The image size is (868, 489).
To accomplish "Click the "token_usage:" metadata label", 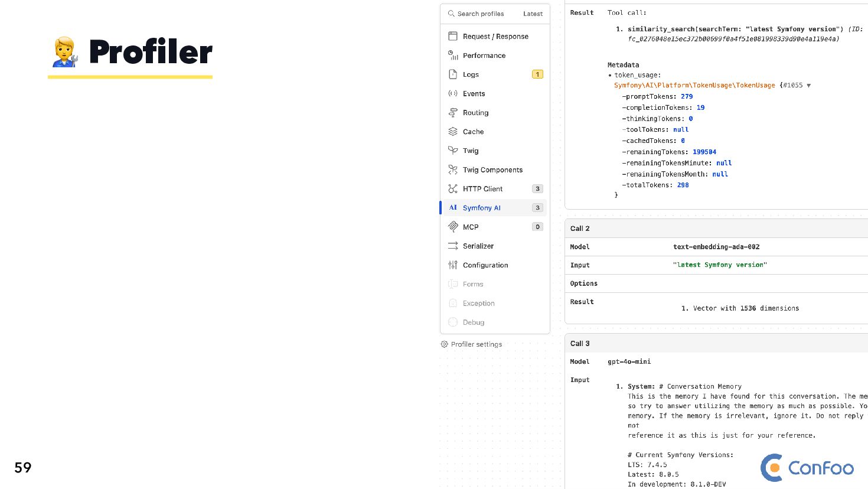I will 637,75.
